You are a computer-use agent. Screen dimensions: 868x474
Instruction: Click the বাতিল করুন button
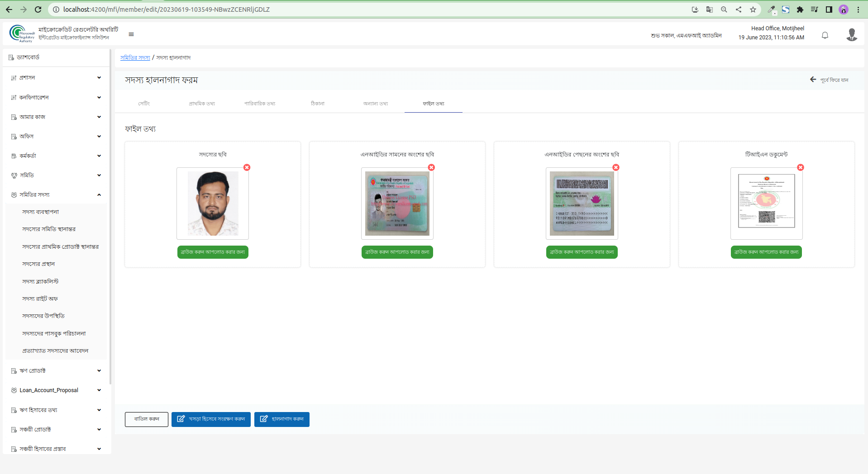[x=147, y=419]
